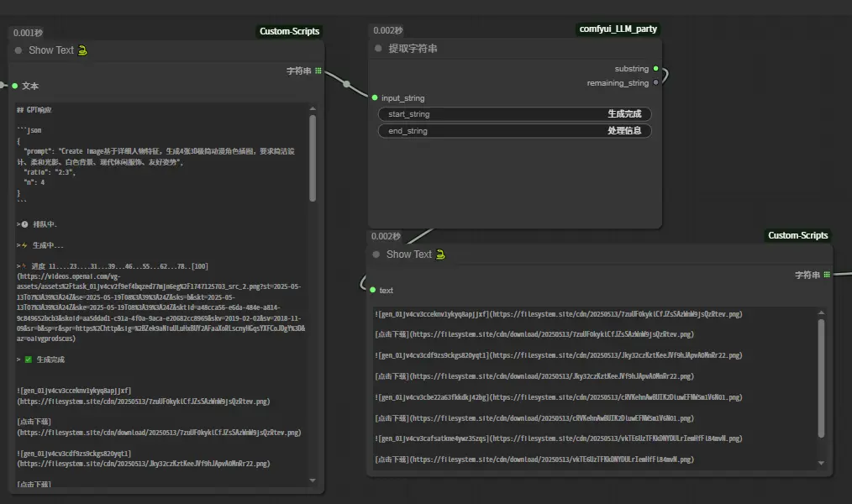
Task: Click the 0.001秒 timing label
Action: click(x=28, y=33)
